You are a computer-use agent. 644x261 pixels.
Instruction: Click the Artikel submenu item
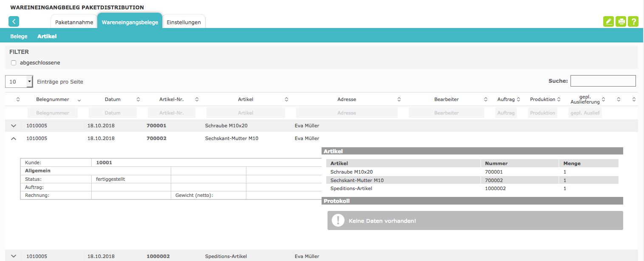point(47,36)
